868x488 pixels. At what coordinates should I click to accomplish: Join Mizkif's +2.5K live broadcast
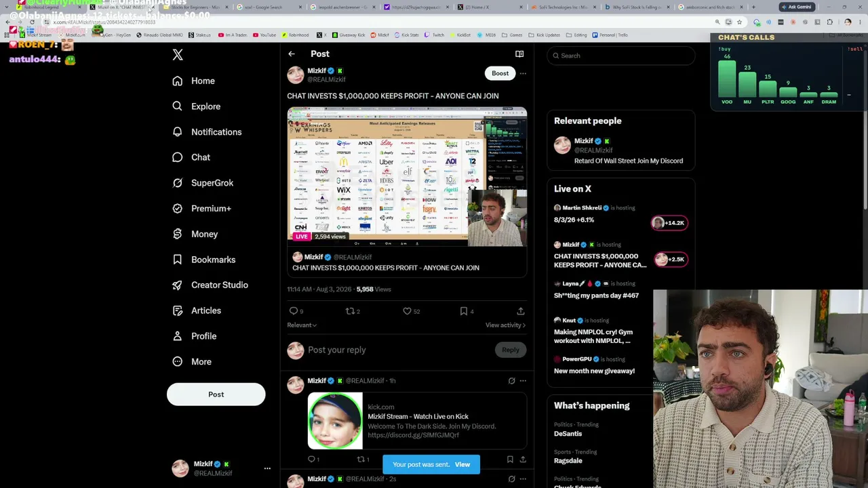671,259
